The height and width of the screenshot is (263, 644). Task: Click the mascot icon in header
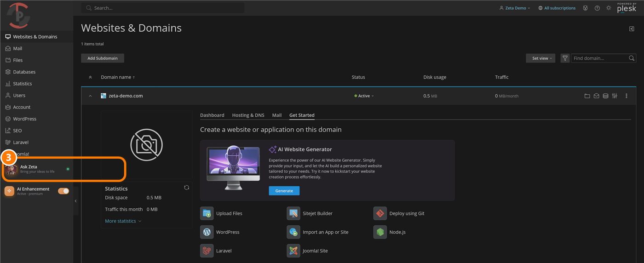click(x=585, y=8)
